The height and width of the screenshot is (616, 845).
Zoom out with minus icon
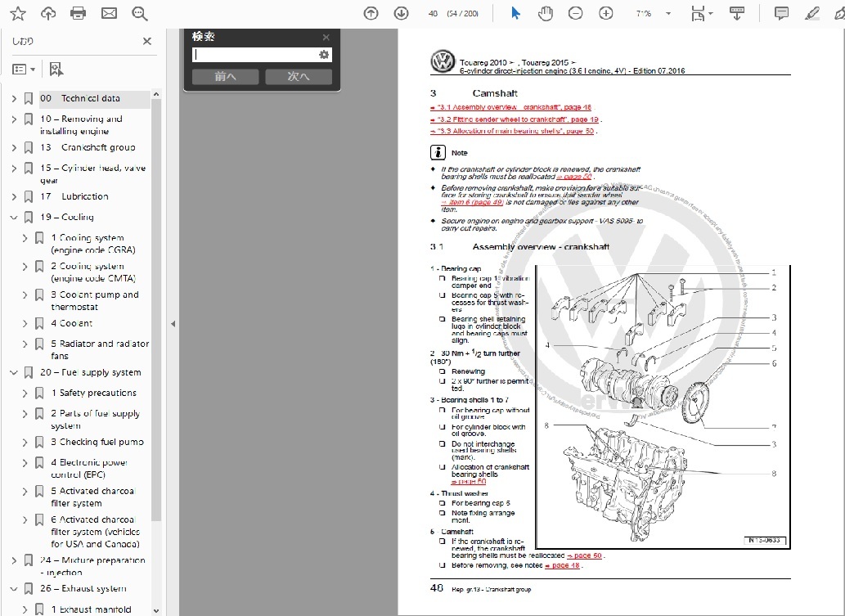click(576, 13)
